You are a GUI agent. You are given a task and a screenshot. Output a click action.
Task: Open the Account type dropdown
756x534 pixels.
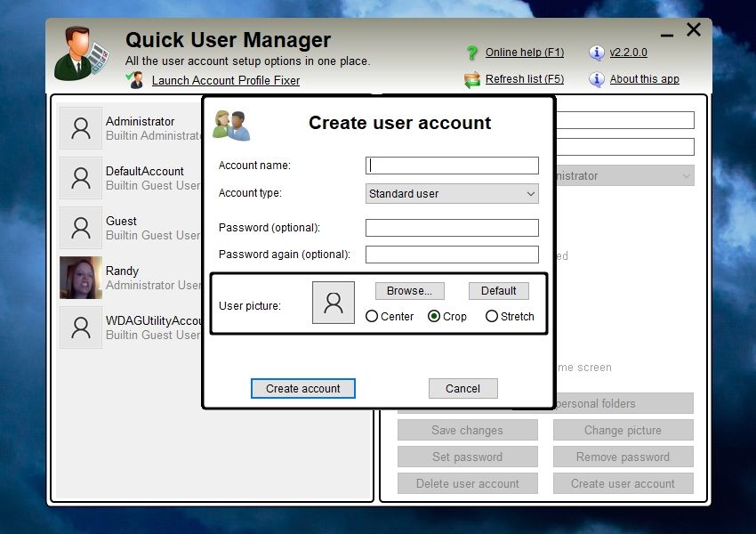point(452,193)
